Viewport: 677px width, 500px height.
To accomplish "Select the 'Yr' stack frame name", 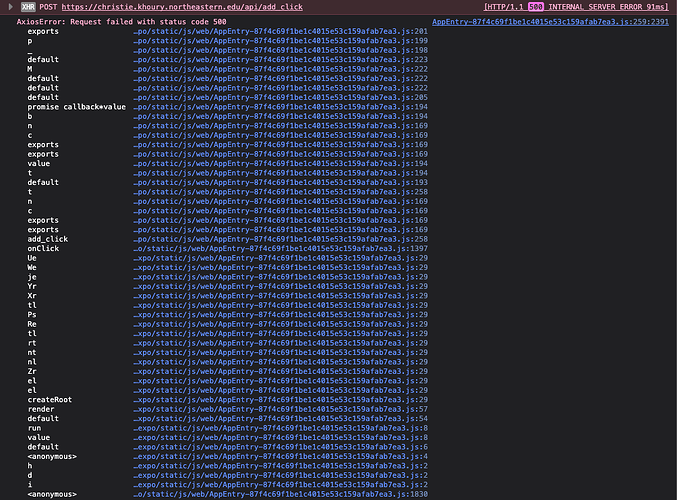I will pos(32,286).
